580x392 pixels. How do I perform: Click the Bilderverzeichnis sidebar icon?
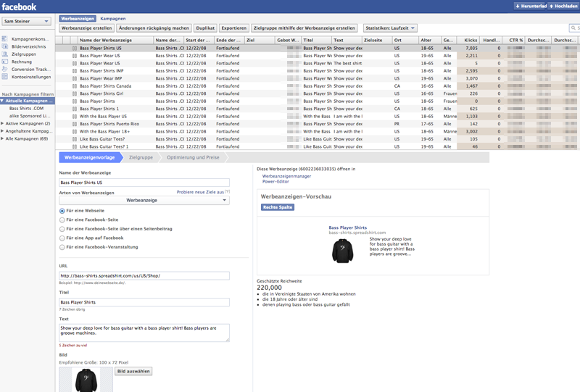point(4,46)
